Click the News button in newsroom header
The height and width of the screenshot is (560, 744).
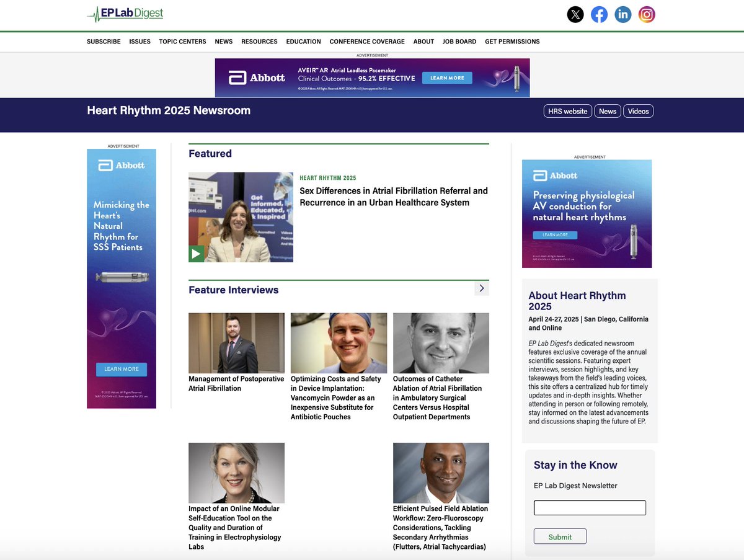608,111
